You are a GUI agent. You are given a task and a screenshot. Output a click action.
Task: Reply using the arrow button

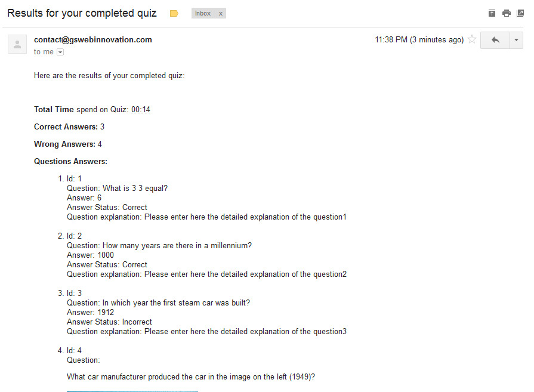[495, 40]
